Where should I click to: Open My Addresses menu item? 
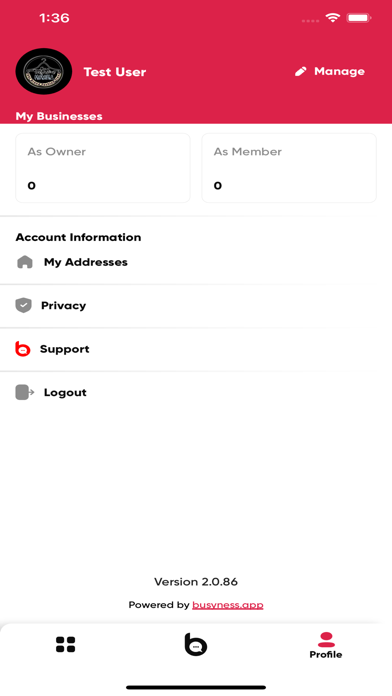click(196, 262)
